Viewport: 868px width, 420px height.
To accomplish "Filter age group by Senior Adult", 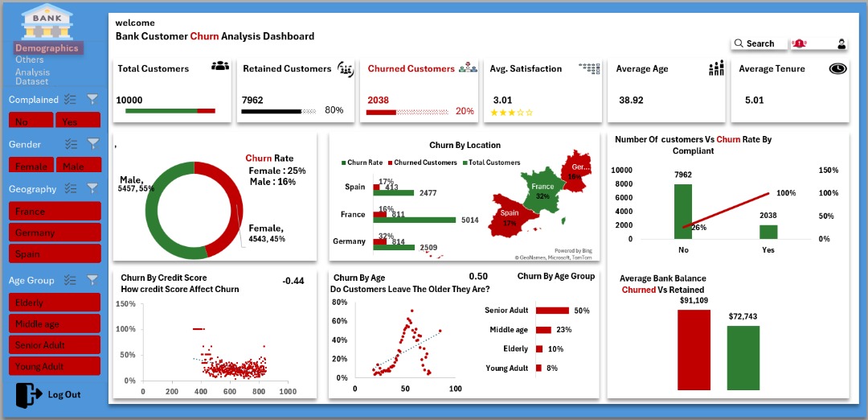I will [x=55, y=344].
